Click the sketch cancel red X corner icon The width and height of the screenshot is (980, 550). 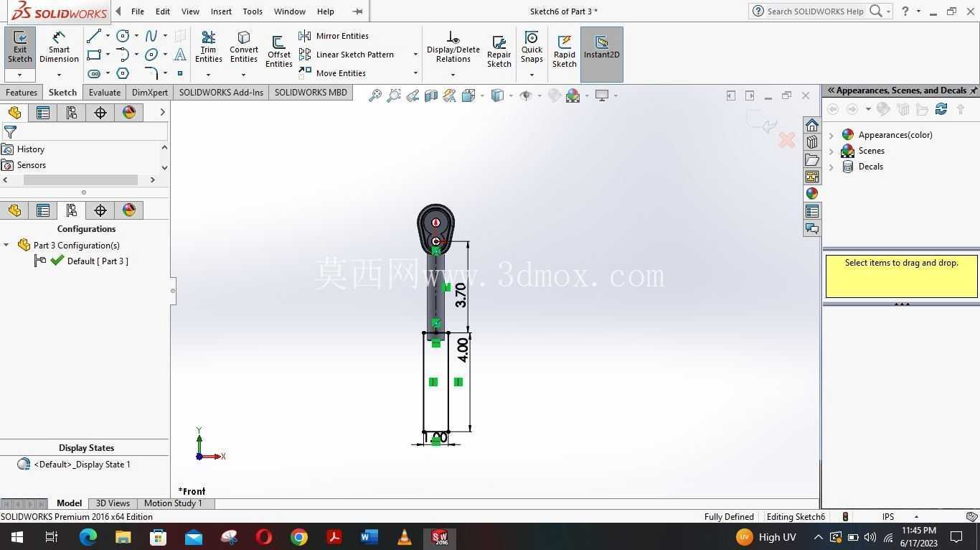[x=787, y=140]
